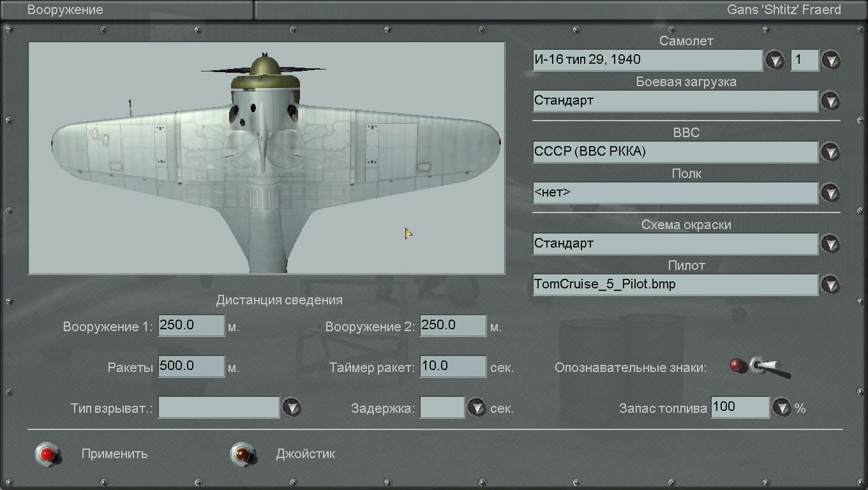Click the red Применить button
The image size is (868, 490).
(x=48, y=454)
